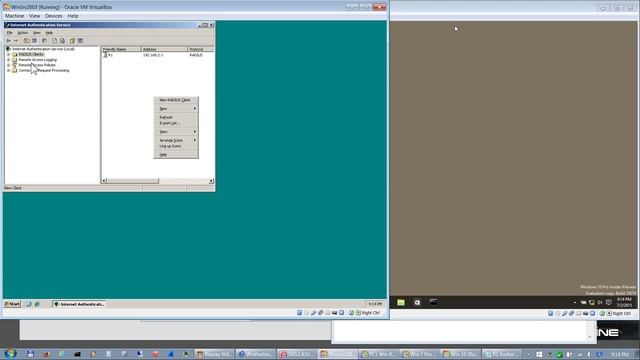Image resolution: width=640 pixels, height=360 pixels.
Task: Switch to the Win 10 host taskbar button
Action: [460, 354]
